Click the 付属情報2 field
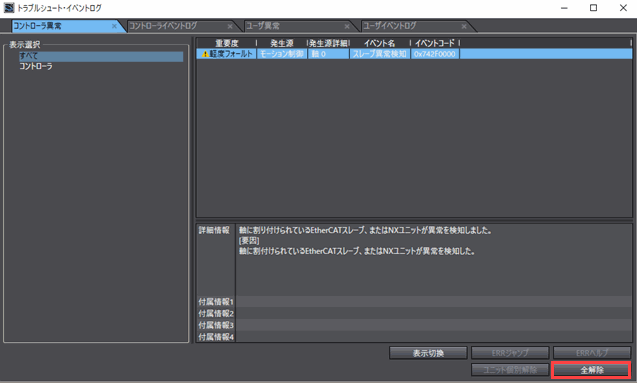This screenshot has height=383, width=637. click(x=433, y=314)
